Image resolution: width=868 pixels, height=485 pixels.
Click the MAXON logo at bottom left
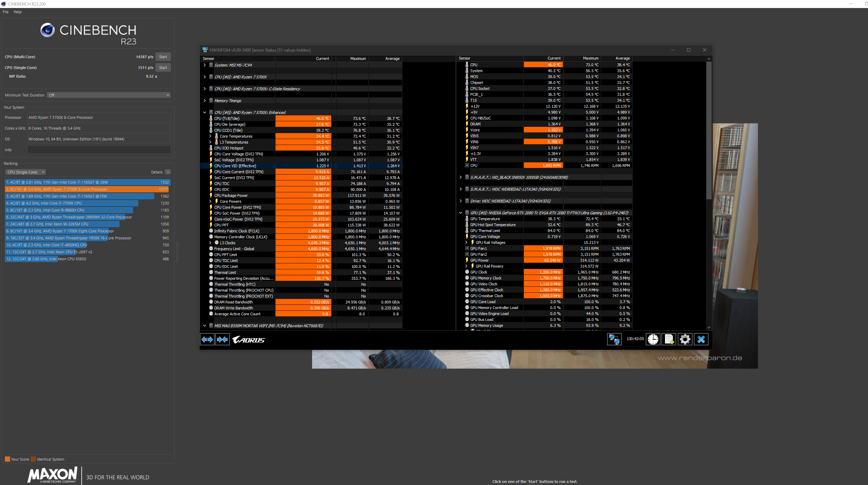pyautogui.click(x=52, y=475)
